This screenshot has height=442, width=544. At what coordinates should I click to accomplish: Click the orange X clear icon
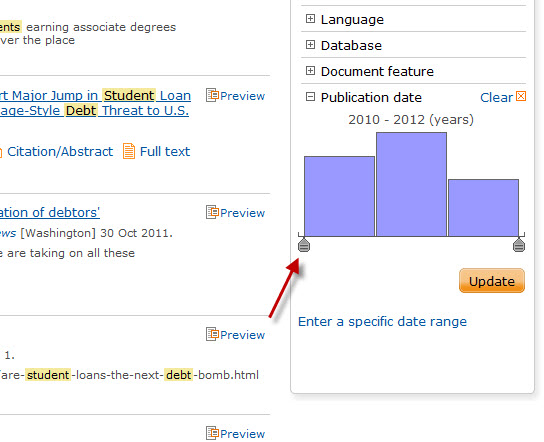[521, 96]
